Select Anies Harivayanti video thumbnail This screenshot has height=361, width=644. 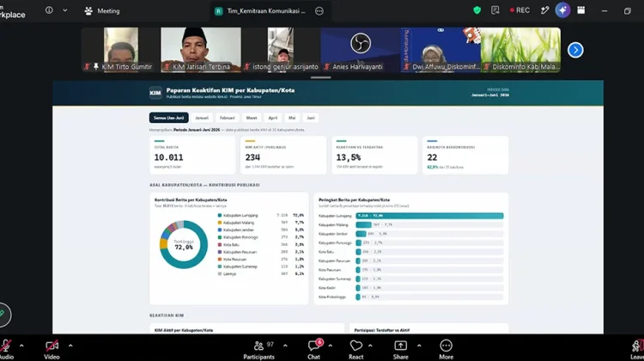[x=361, y=50]
